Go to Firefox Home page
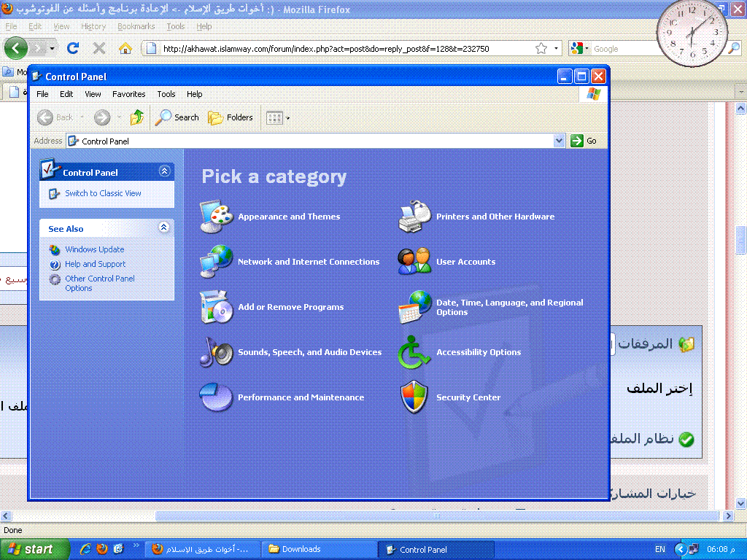 click(125, 48)
